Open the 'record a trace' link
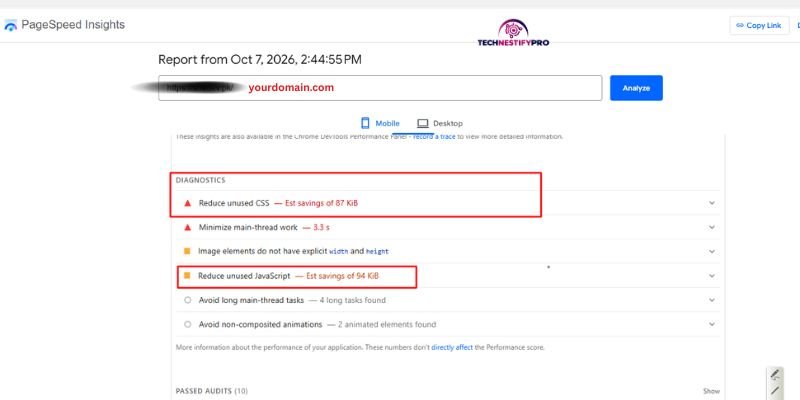This screenshot has width=800, height=400. click(434, 137)
